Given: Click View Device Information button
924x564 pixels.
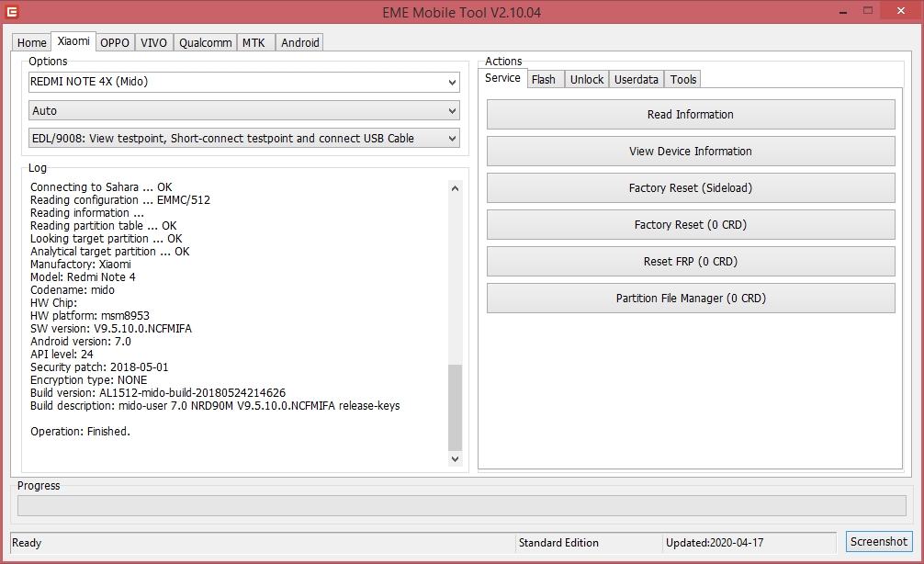Looking at the screenshot, I should pyautogui.click(x=691, y=151).
